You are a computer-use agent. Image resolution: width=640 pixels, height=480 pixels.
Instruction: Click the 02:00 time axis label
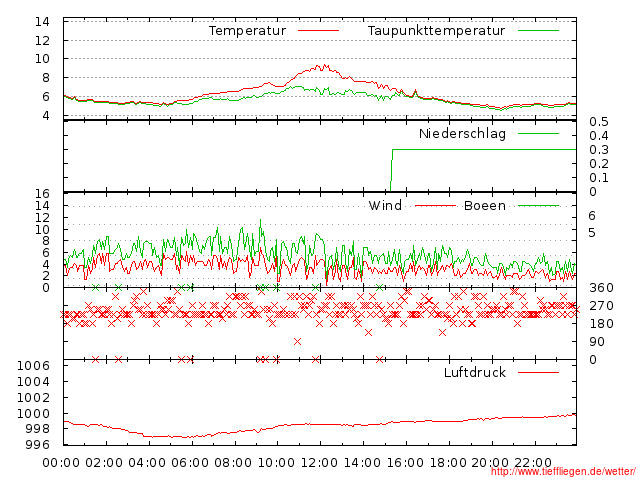tap(104, 463)
